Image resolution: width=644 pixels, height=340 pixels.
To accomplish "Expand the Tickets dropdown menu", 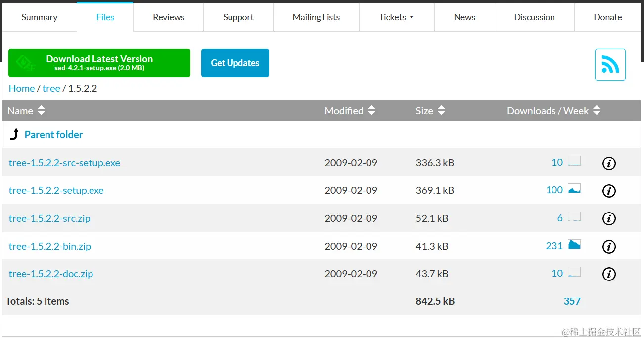I will (396, 17).
